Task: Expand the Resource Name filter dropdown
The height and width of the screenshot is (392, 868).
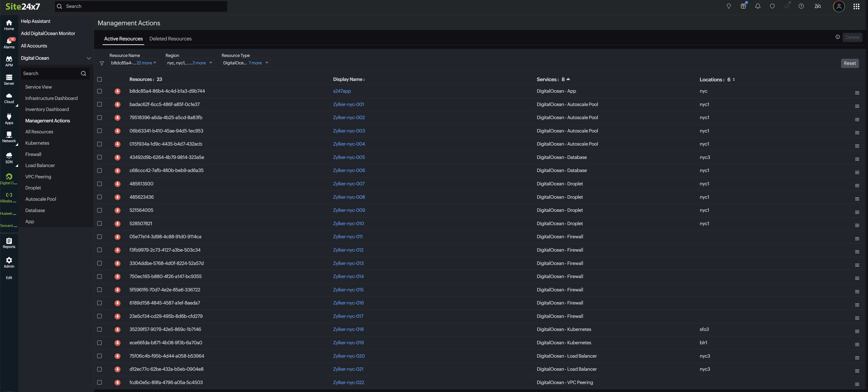Action: point(155,63)
